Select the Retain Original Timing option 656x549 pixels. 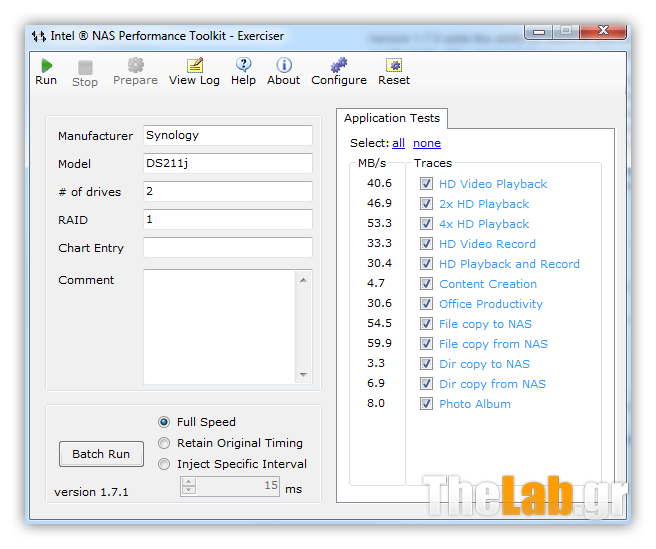[165, 443]
